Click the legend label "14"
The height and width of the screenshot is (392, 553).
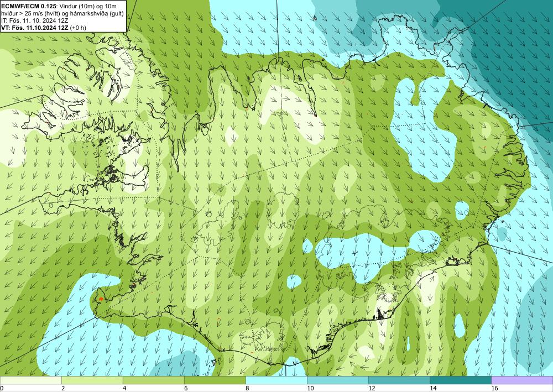tap(433, 388)
